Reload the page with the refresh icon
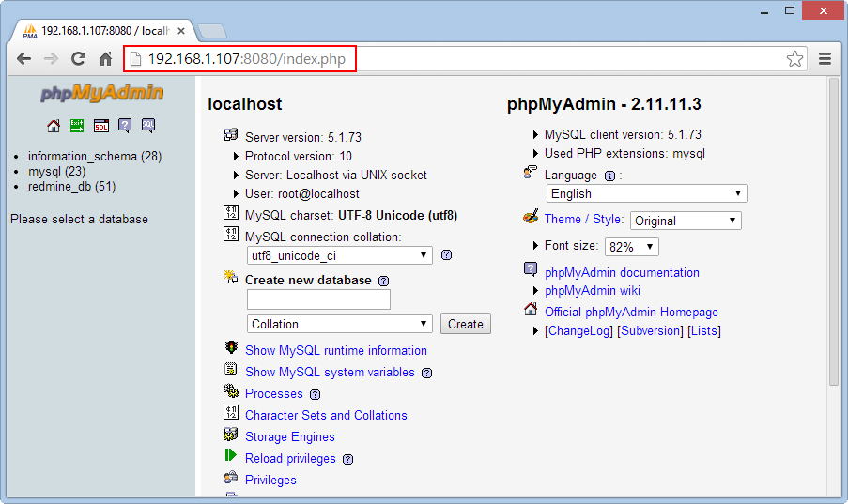Image resolution: width=848 pixels, height=504 pixels. coord(79,58)
